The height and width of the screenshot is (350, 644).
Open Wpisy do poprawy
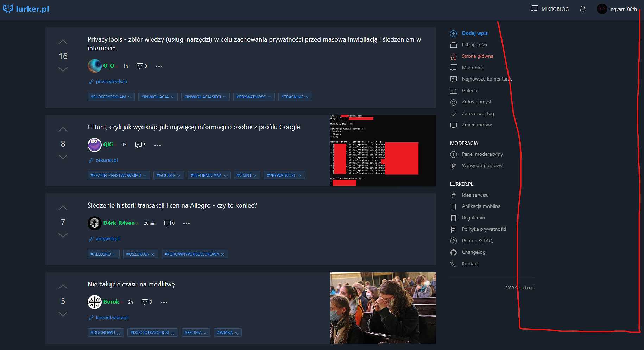coord(476,165)
